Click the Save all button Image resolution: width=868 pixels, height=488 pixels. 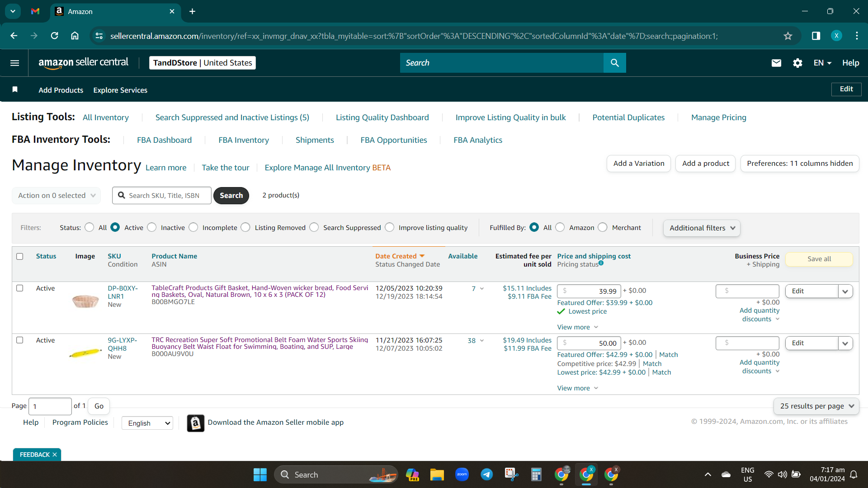tap(819, 259)
